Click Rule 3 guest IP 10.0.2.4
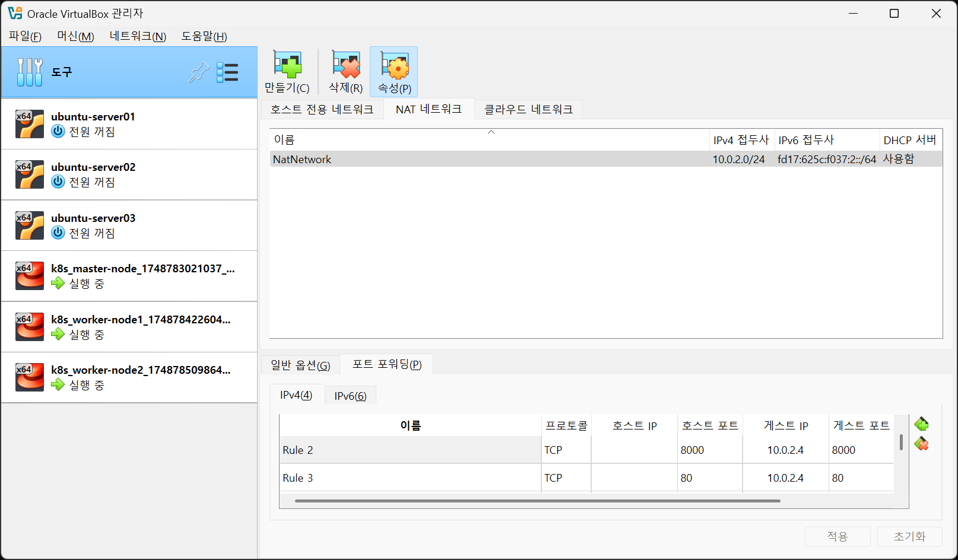 coord(785,478)
